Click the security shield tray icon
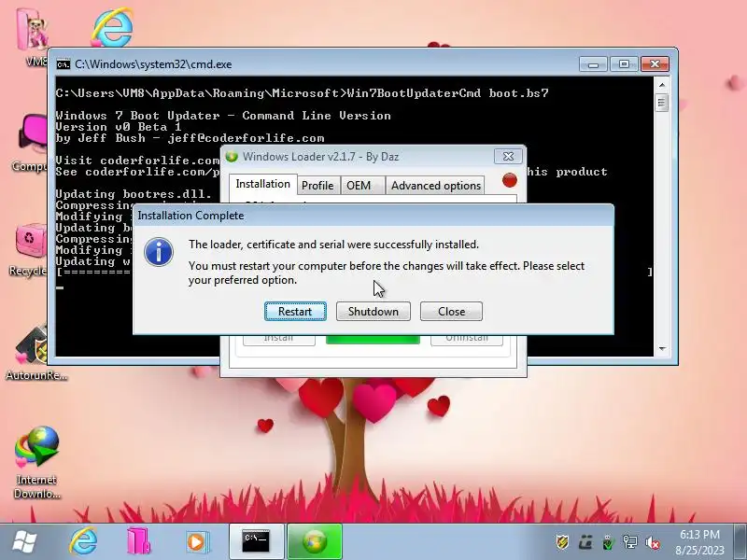 pyautogui.click(x=563, y=542)
